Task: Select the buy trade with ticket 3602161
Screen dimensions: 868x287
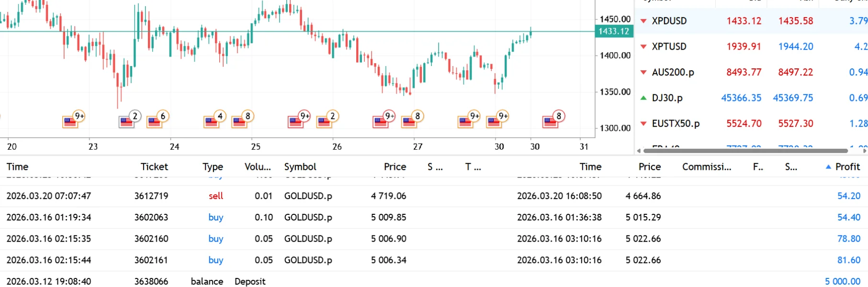Action: [151, 260]
